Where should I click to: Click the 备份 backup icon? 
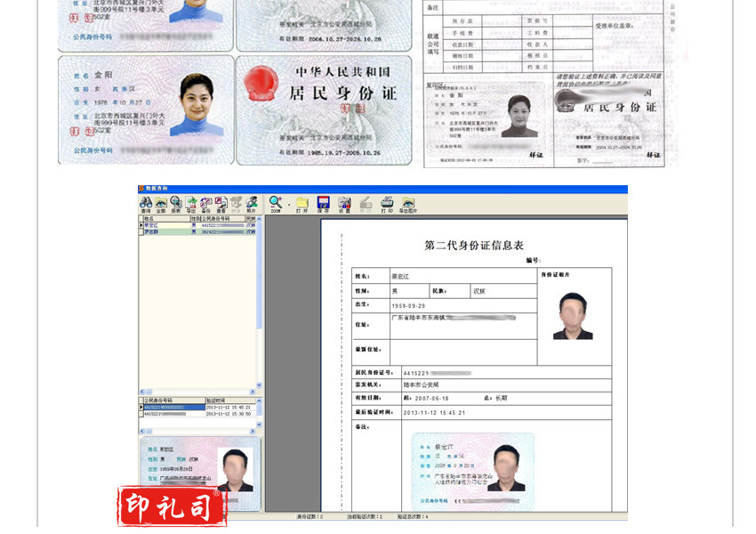click(x=205, y=204)
